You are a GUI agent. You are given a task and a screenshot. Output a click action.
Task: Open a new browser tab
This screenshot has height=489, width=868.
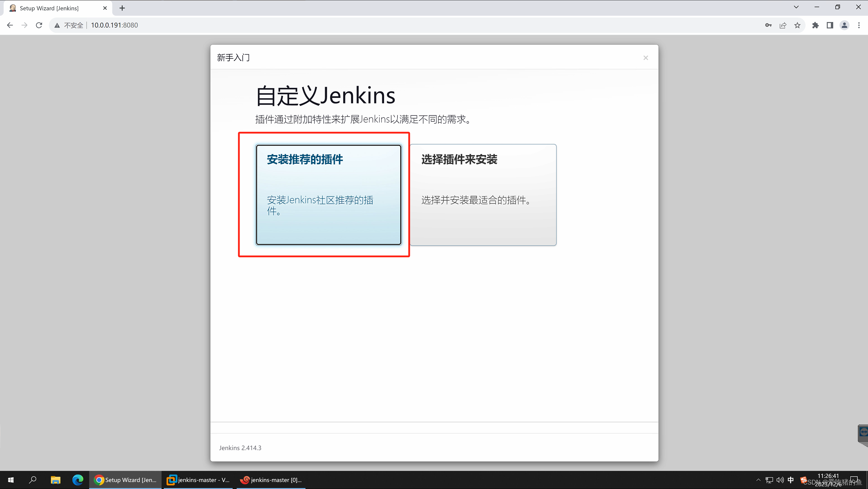pyautogui.click(x=122, y=8)
